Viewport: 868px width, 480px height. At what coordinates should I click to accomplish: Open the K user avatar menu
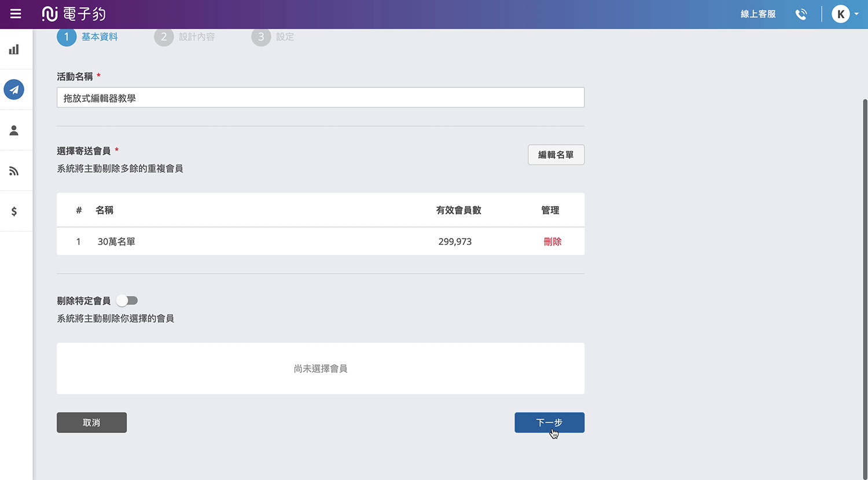pyautogui.click(x=840, y=14)
